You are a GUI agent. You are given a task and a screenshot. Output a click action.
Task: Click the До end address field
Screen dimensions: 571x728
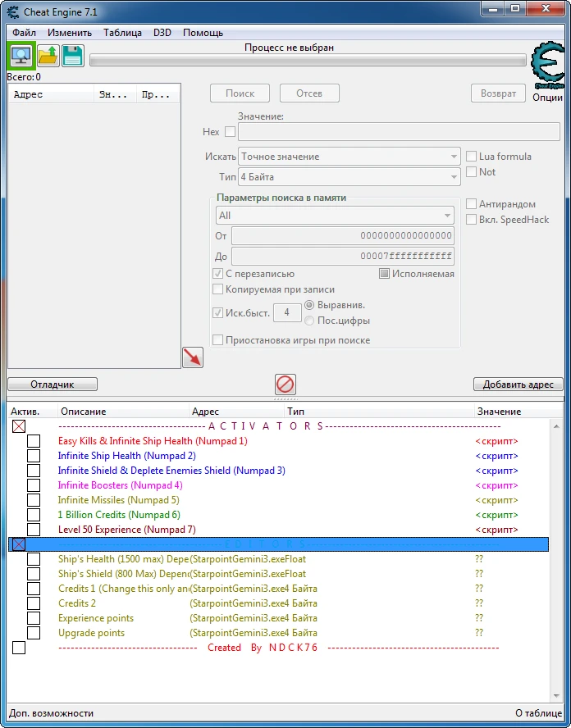343,256
